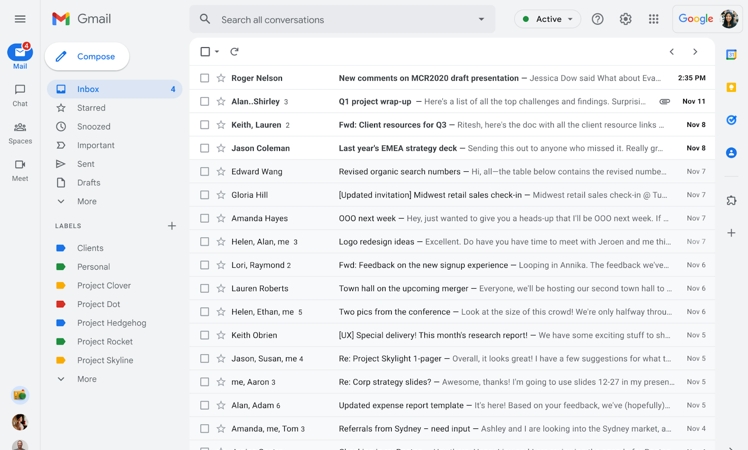Click the Search all conversations field
This screenshot has height=450, width=748.
(x=340, y=19)
